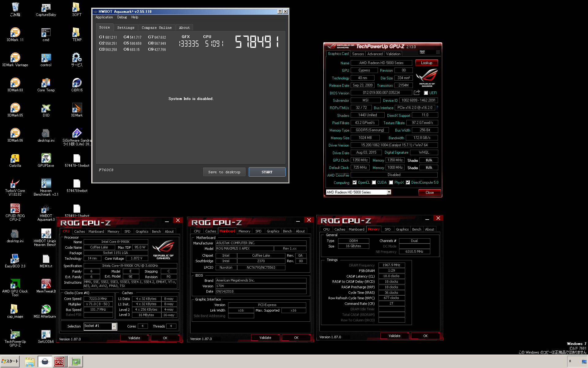Click the BIOS Version field in GPU-Z
The image size is (588, 368).
(381, 93)
